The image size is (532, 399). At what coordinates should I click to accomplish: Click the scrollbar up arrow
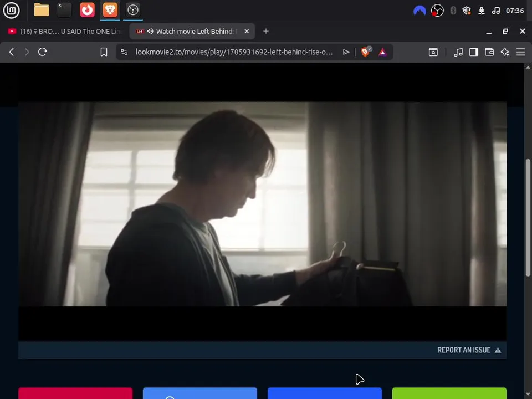528,67
